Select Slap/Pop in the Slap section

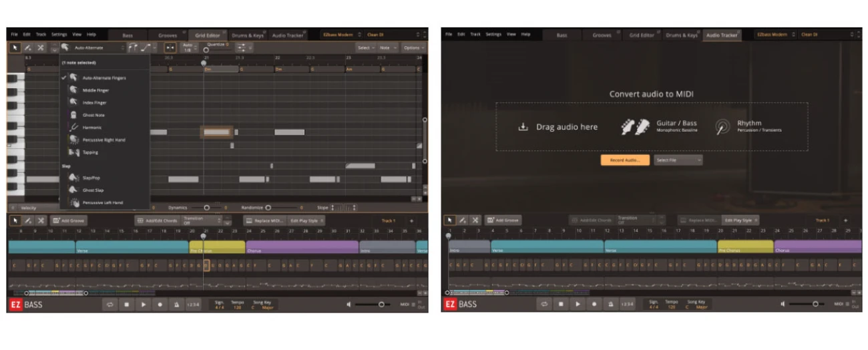(x=92, y=178)
